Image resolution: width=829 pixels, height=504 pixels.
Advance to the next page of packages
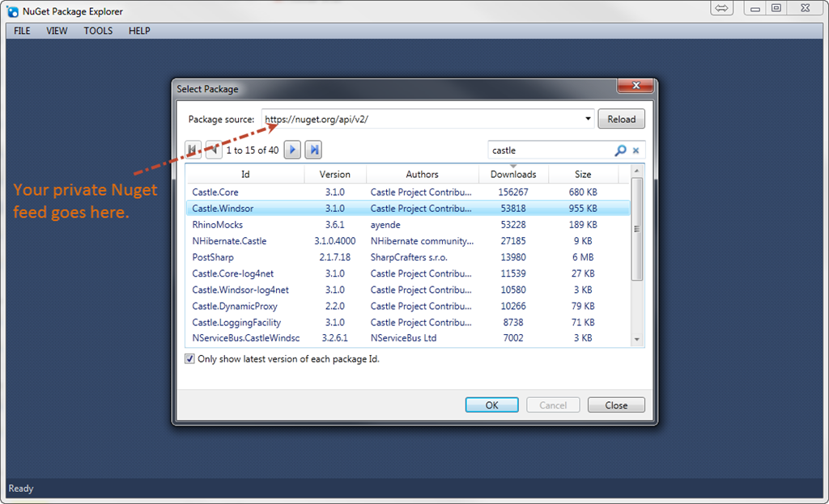(x=292, y=150)
